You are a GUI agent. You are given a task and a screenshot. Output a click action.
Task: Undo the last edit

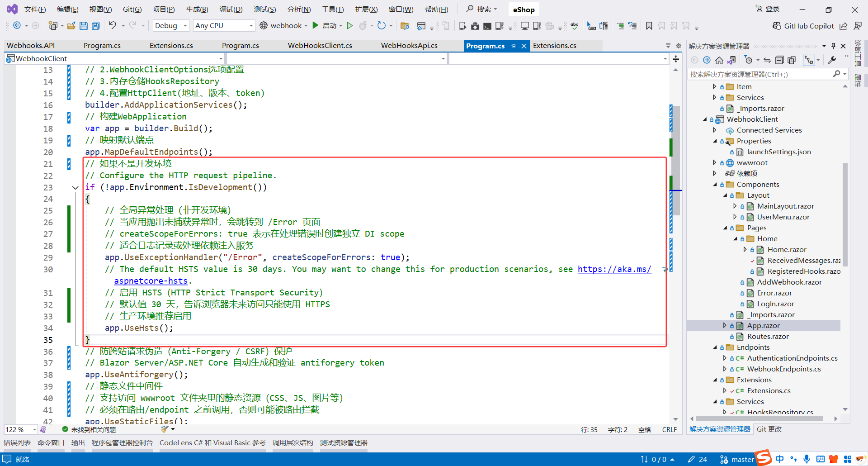pyautogui.click(x=113, y=26)
